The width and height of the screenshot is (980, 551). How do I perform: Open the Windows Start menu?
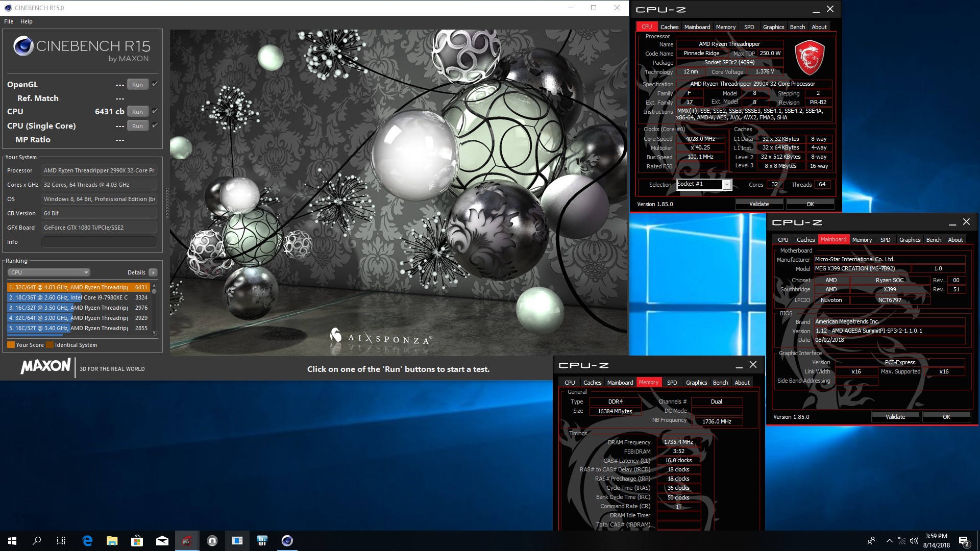[x=12, y=541]
